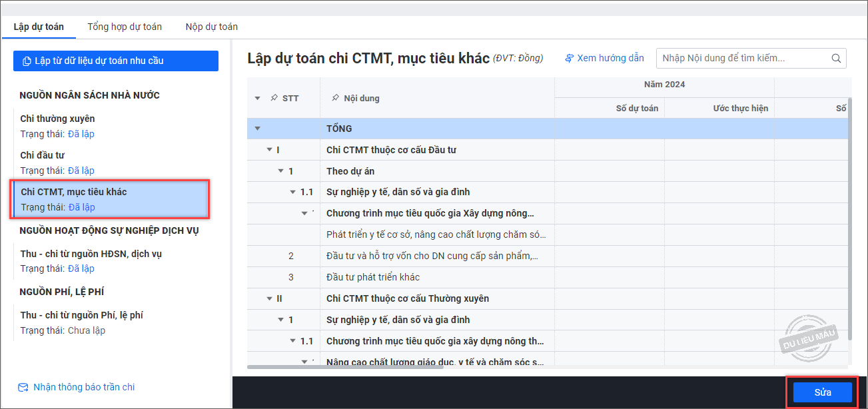
Task: Collapse the TỔNG row arrow
Action: click(x=258, y=129)
